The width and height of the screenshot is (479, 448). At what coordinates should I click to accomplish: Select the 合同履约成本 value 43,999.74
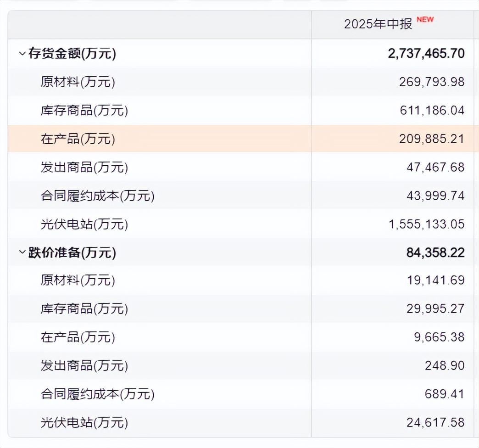tap(435, 196)
